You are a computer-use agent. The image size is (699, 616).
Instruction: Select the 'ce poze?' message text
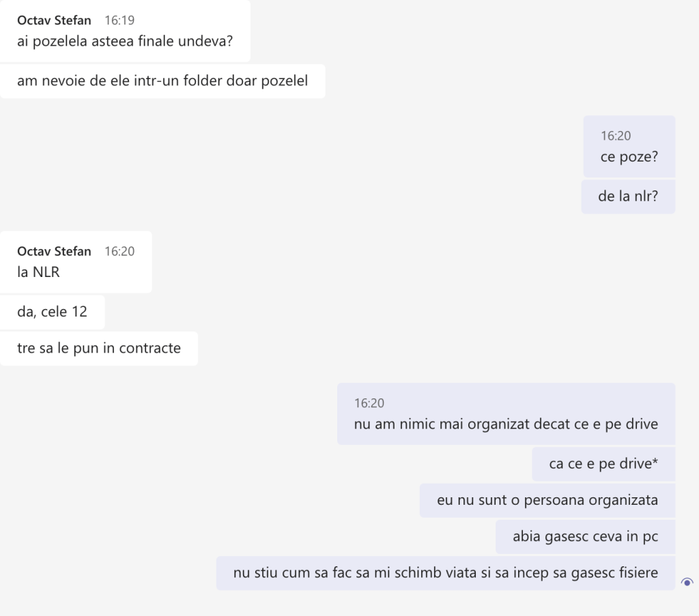(x=629, y=157)
